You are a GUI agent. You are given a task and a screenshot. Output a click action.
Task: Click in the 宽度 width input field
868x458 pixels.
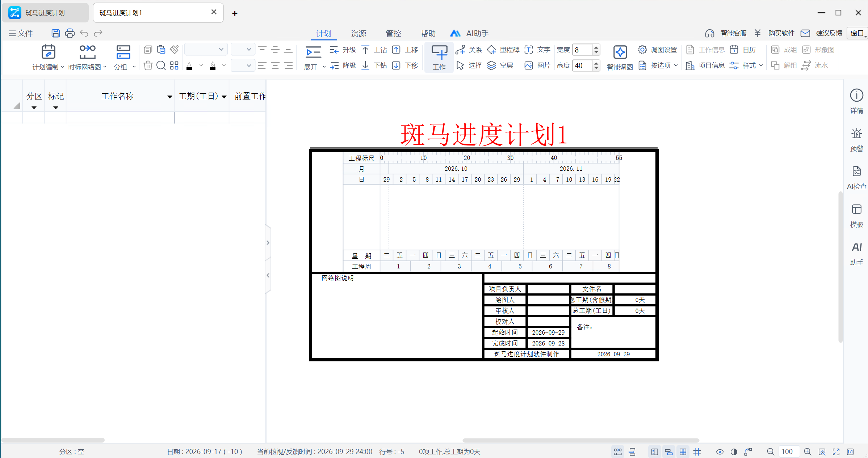pyautogui.click(x=582, y=50)
